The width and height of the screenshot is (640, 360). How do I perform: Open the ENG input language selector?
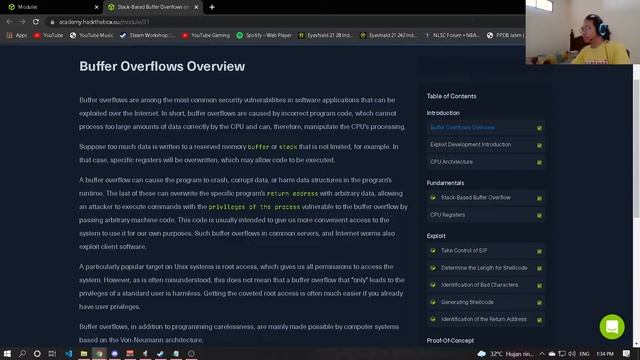(x=584, y=353)
